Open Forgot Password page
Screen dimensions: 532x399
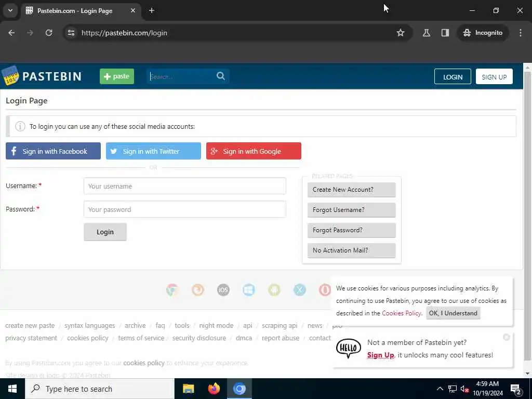click(352, 230)
